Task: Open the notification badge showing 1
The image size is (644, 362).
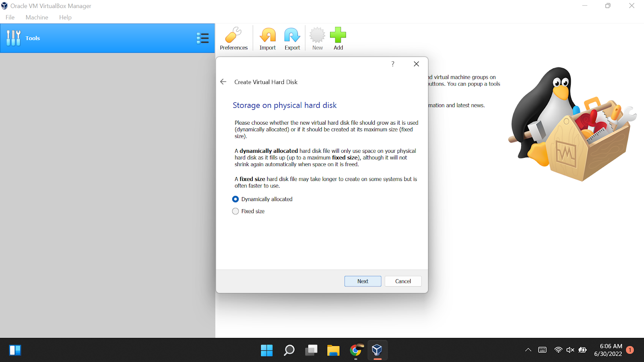Action: coord(630,350)
